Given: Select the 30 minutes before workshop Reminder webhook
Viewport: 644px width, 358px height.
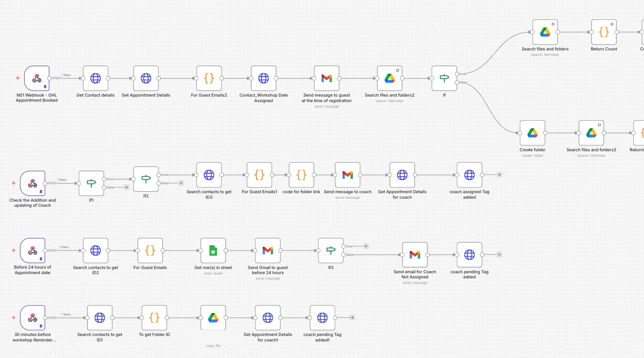Looking at the screenshot, I should (x=33, y=318).
